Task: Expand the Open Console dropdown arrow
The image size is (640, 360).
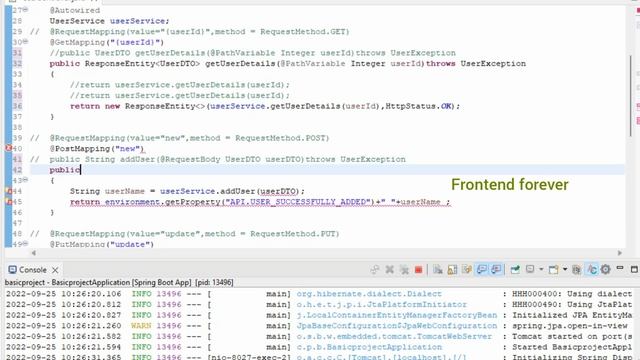Action: click(565, 269)
